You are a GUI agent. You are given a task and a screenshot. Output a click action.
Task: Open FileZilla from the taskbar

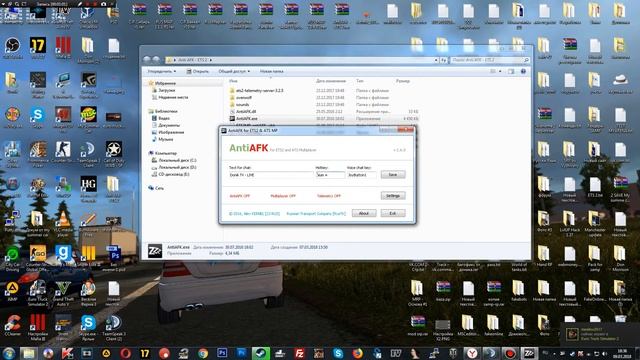(x=300, y=353)
